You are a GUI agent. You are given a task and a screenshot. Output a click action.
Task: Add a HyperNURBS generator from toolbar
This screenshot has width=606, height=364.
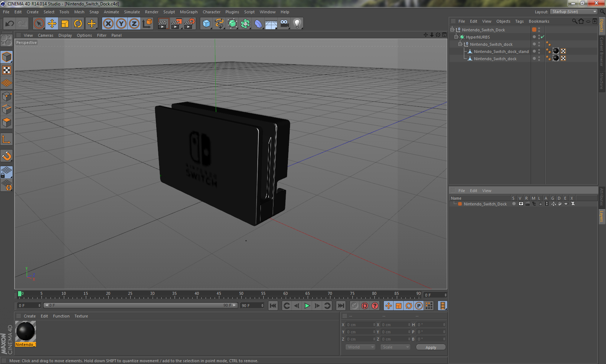tap(232, 24)
